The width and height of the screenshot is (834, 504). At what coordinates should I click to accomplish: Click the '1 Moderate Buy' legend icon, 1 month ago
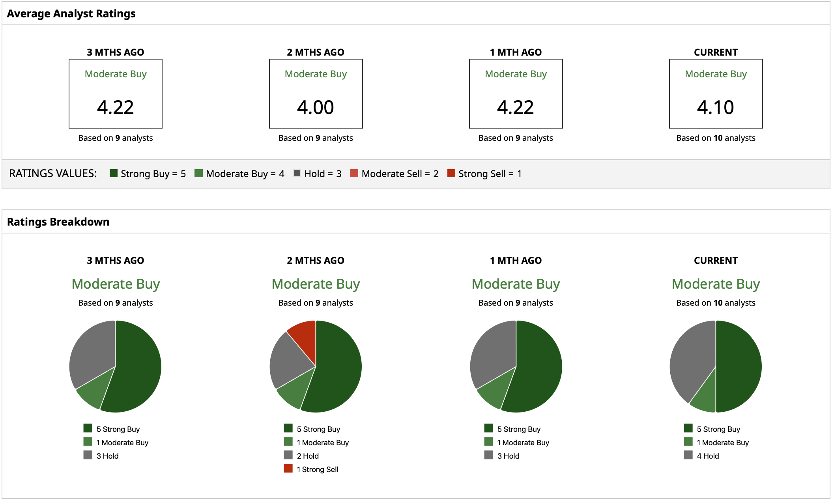click(x=489, y=442)
